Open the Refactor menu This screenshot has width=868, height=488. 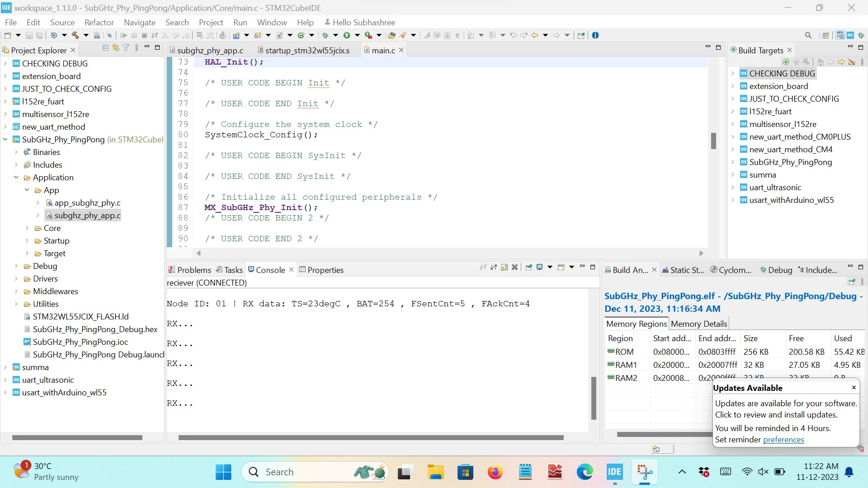99,22
